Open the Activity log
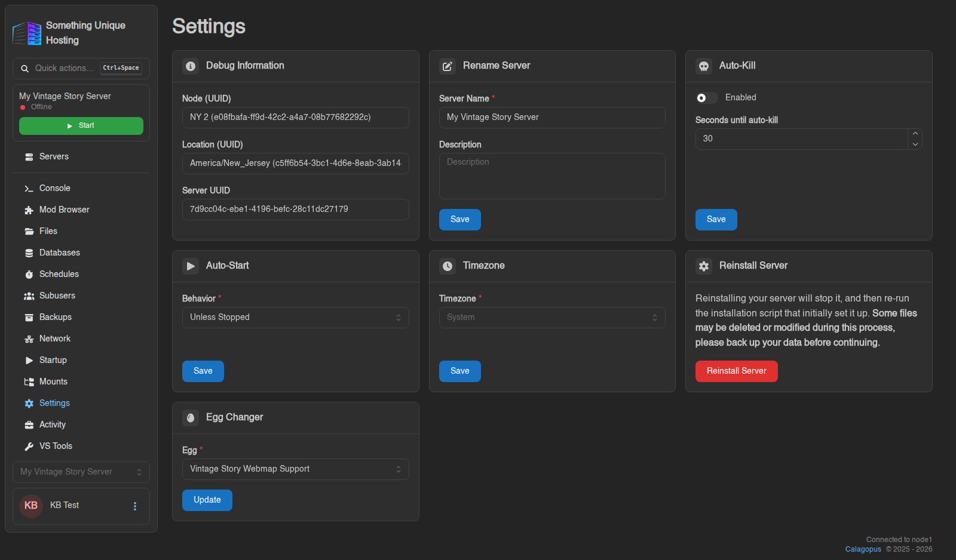956x560 pixels. (x=81, y=425)
